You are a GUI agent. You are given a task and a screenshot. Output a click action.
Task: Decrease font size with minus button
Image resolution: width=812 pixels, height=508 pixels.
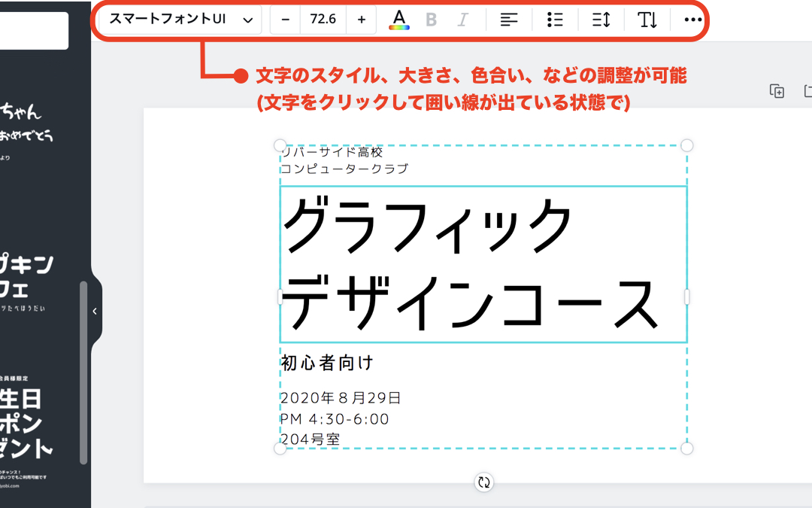(x=285, y=20)
